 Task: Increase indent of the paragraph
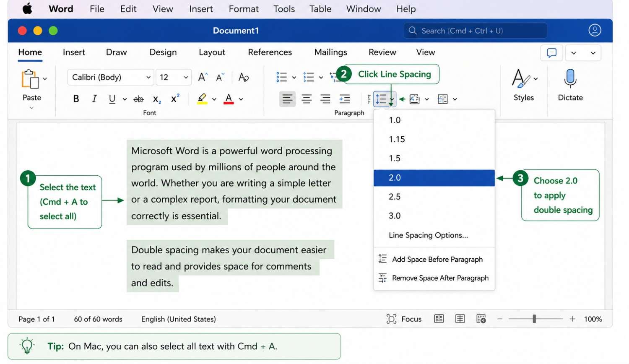(345, 99)
